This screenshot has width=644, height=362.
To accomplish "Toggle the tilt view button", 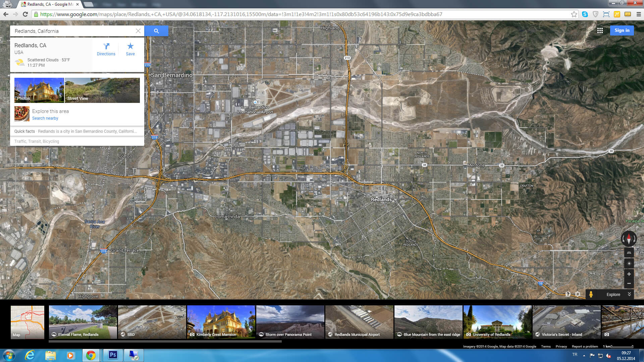I will tap(629, 253).
